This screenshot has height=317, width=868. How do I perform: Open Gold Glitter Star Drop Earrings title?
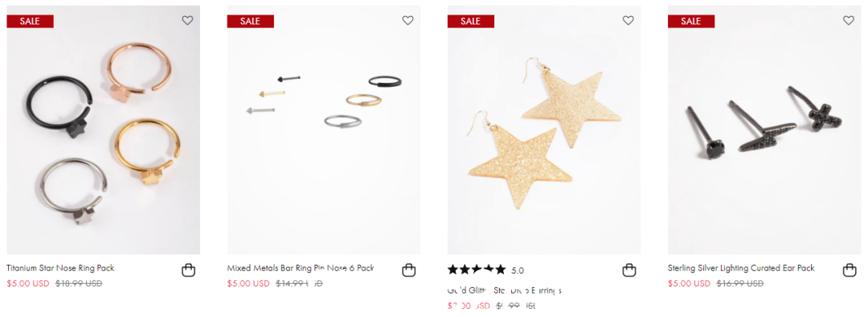[504, 290]
